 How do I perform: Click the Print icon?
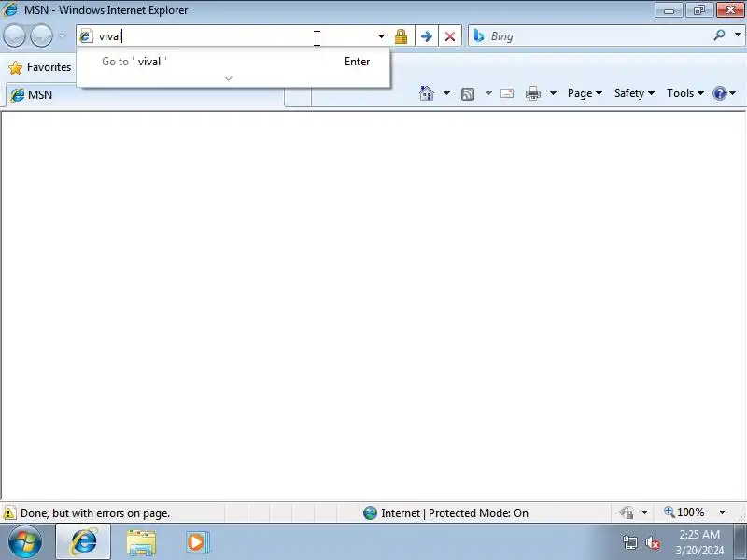[533, 93]
